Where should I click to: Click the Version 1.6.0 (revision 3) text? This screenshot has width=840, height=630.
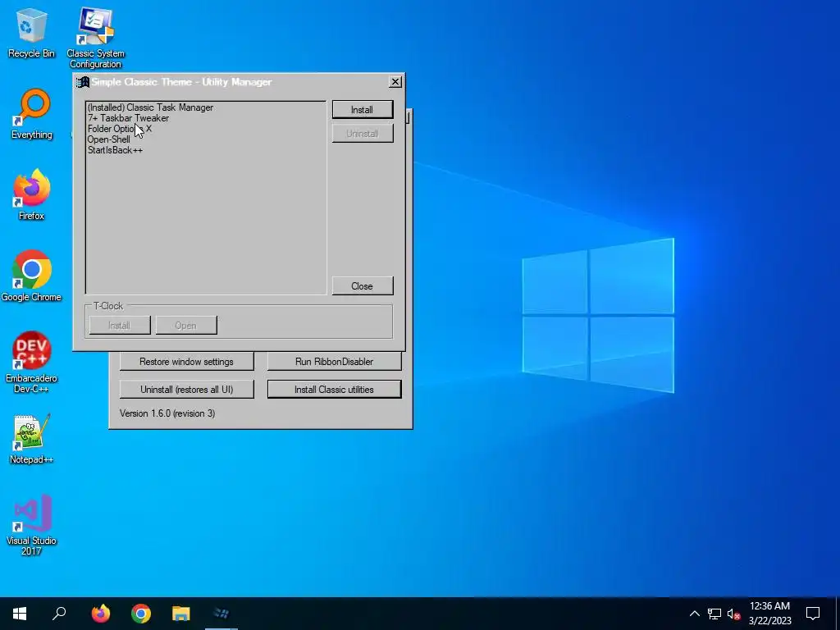(167, 413)
